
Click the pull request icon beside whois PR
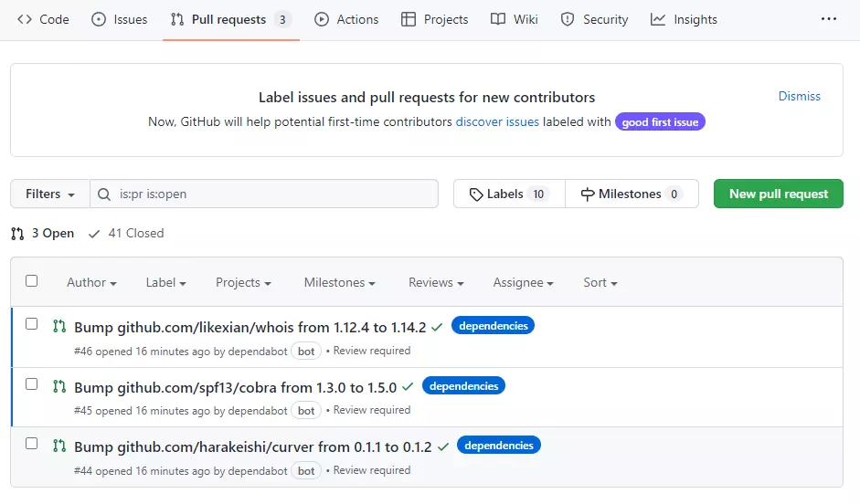point(59,326)
